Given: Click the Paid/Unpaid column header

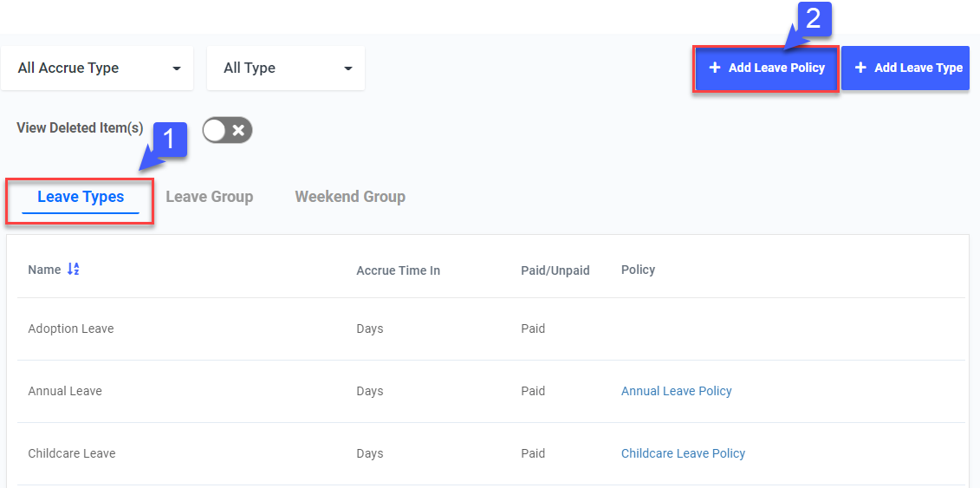Looking at the screenshot, I should point(555,270).
